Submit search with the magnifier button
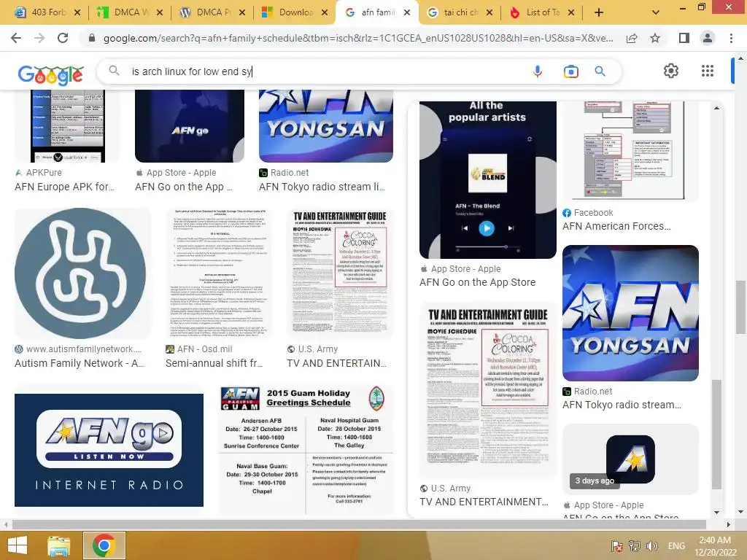This screenshot has width=747, height=560. 600,71
